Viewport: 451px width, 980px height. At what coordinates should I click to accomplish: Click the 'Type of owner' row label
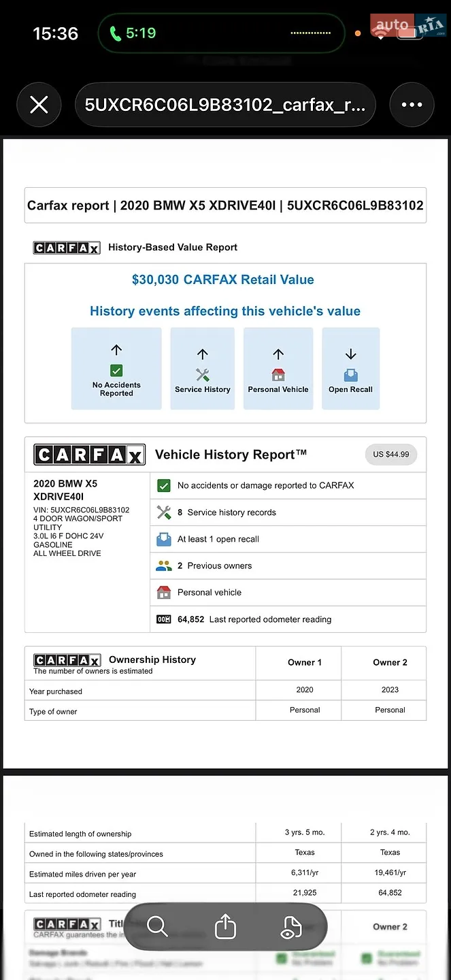[x=53, y=712]
